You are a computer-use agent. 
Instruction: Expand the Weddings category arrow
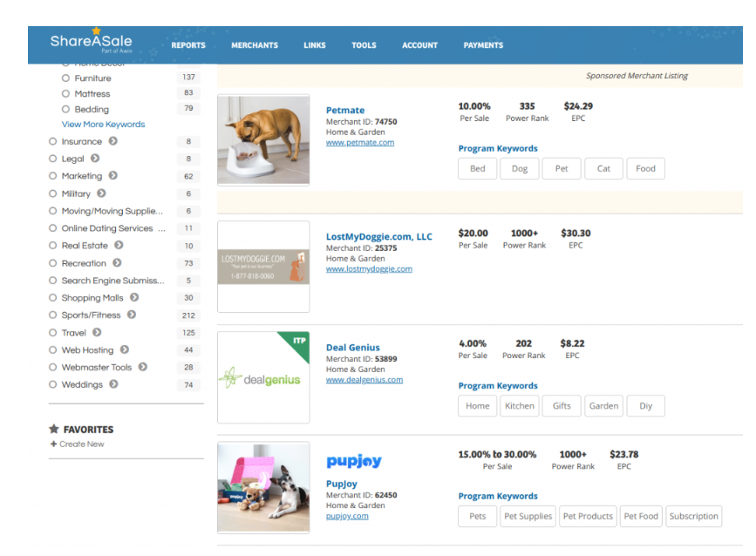[x=113, y=384]
